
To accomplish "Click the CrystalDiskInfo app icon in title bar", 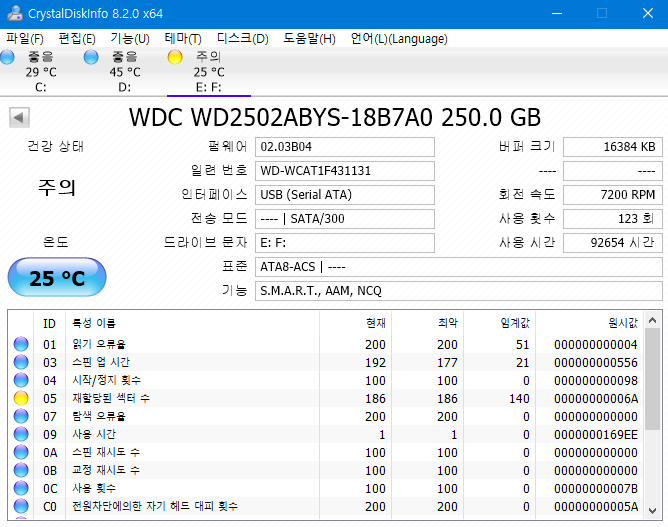I will point(15,13).
